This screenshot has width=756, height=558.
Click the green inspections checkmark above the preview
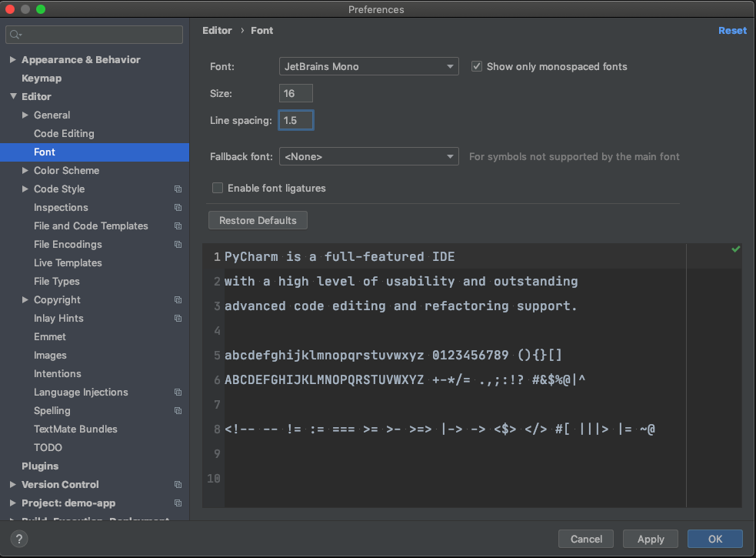(x=735, y=249)
